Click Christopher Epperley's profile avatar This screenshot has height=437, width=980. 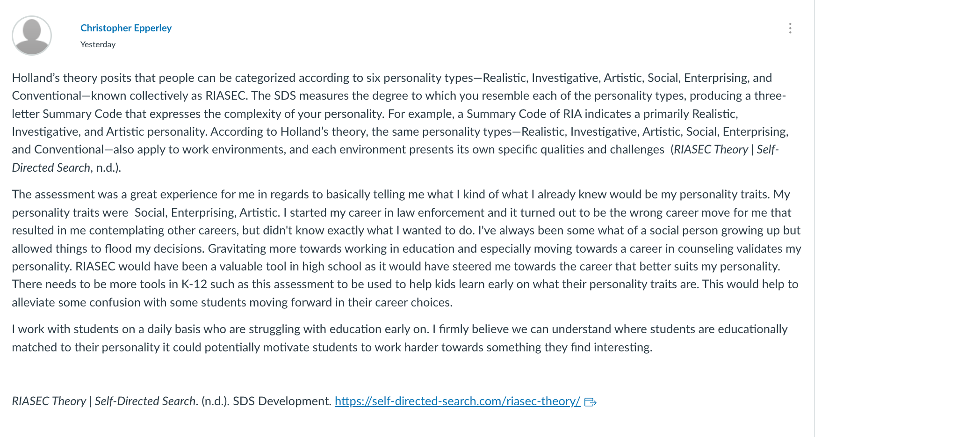(32, 36)
